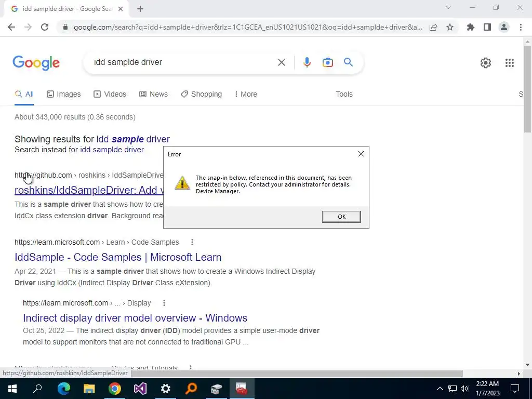Click the 2:22 AM clock and date

click(487, 389)
